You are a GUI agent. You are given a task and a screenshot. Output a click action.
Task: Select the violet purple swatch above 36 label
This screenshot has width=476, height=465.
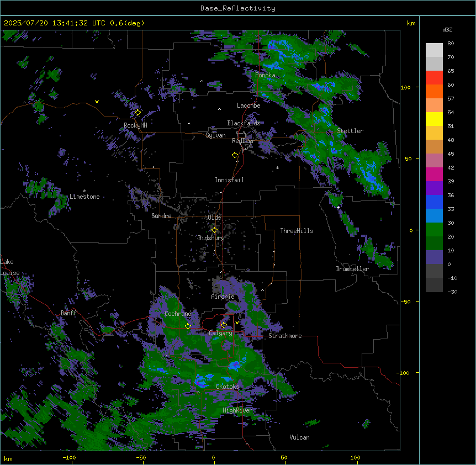(434, 188)
